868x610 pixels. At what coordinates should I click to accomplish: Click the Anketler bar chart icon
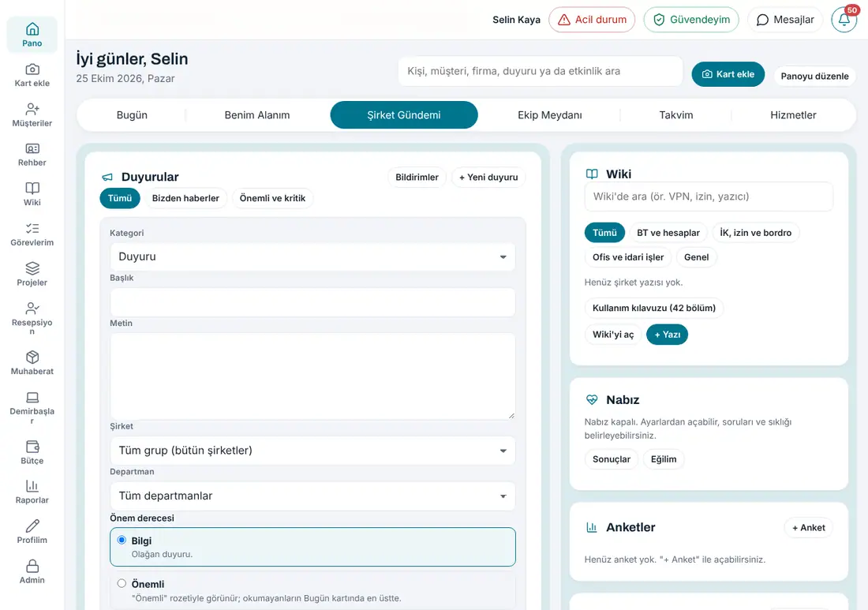pyautogui.click(x=592, y=527)
